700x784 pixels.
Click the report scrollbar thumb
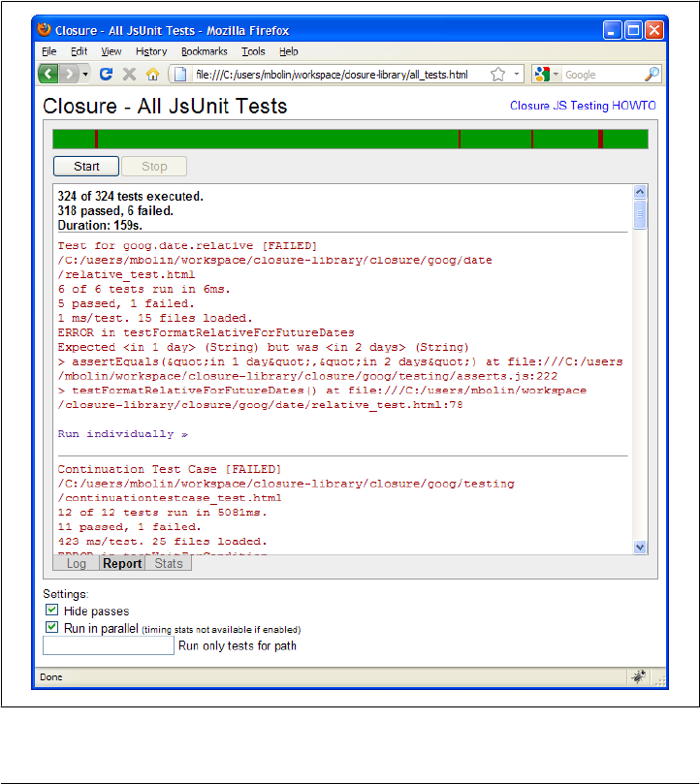[x=640, y=214]
